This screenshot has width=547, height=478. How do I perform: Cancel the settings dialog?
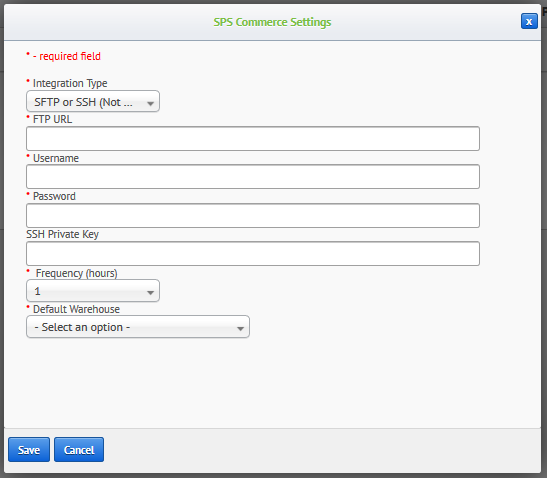click(x=79, y=449)
